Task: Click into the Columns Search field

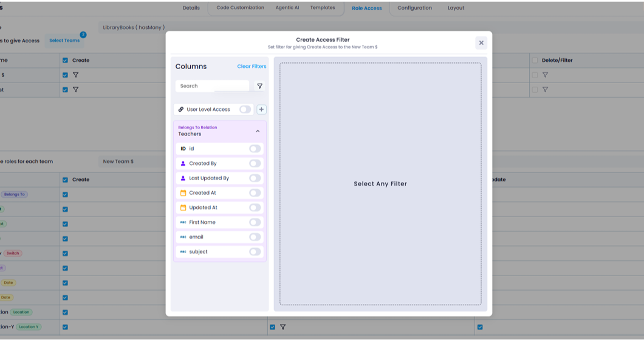Action: pyautogui.click(x=213, y=86)
